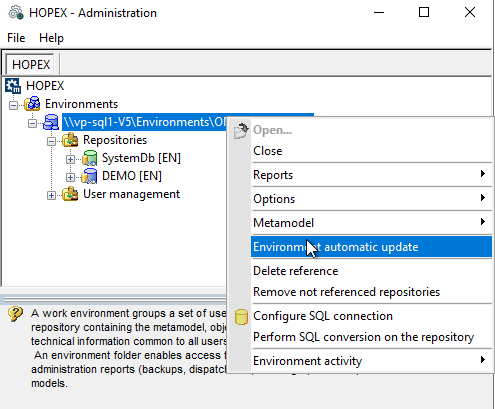The width and height of the screenshot is (495, 409).
Task: Choose Close from the context menu
Action: (371, 151)
